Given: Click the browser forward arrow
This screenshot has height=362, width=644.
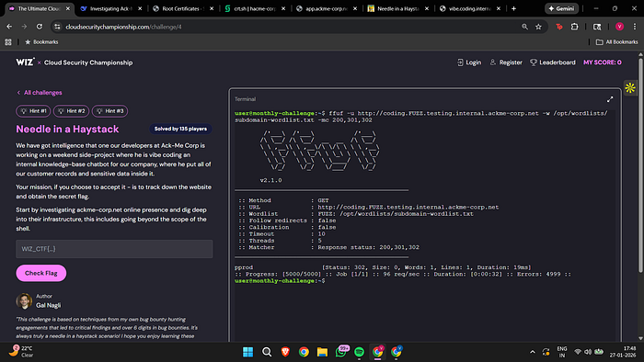Looking at the screenshot, I should [x=24, y=27].
